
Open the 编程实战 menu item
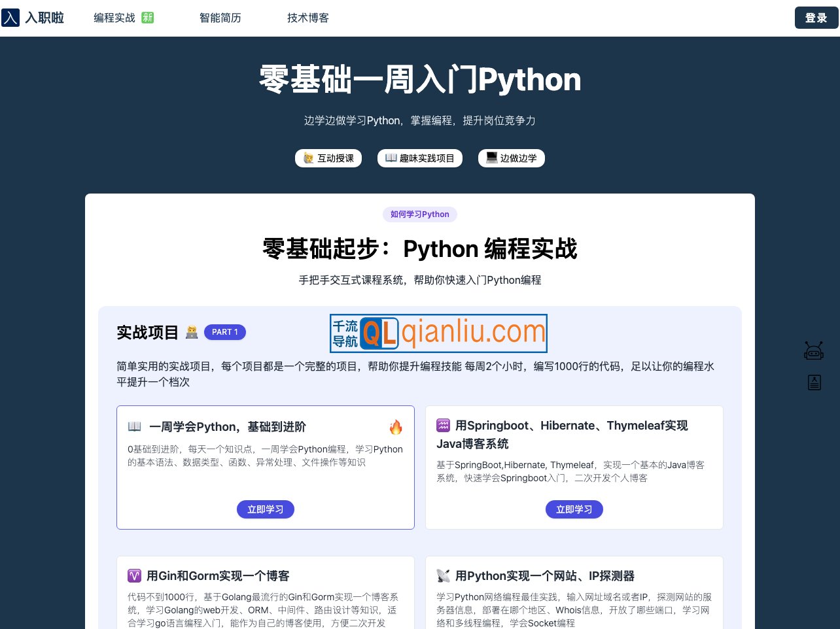115,18
